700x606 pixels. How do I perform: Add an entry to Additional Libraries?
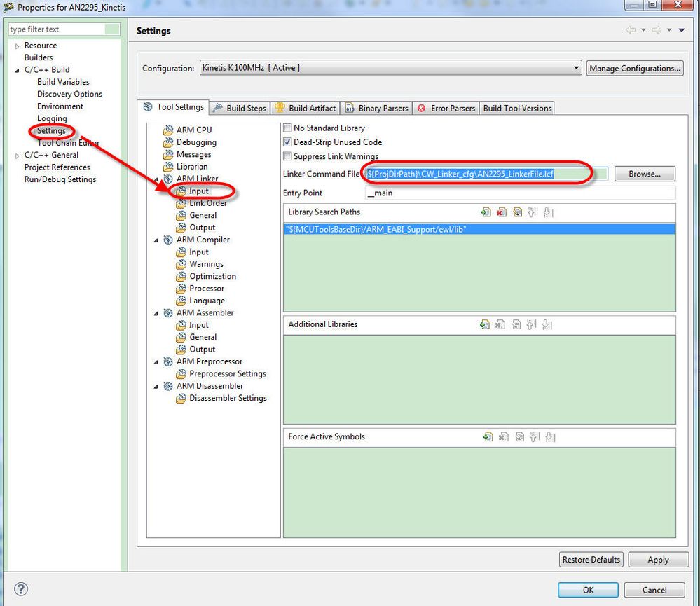pos(485,324)
